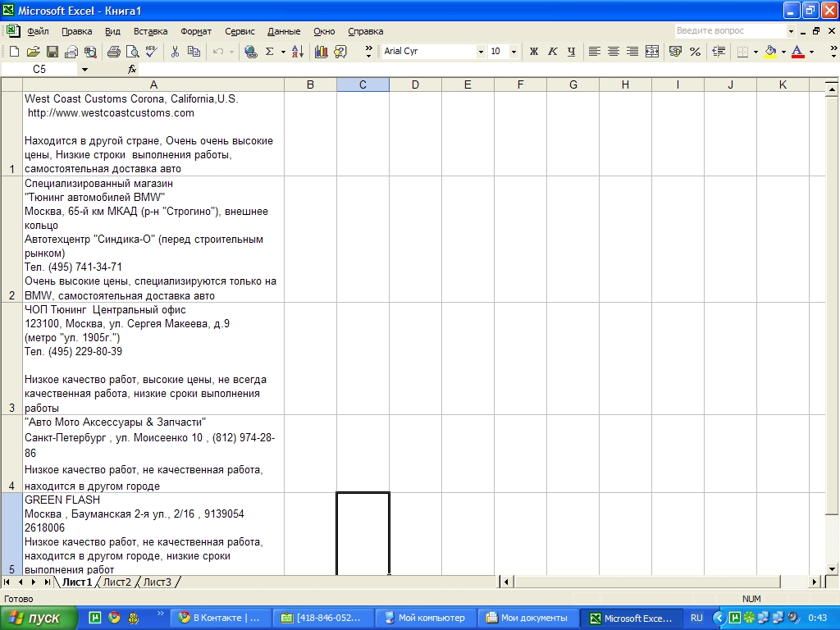Apply the Percent style icon
840x630 pixels.
tap(695, 52)
